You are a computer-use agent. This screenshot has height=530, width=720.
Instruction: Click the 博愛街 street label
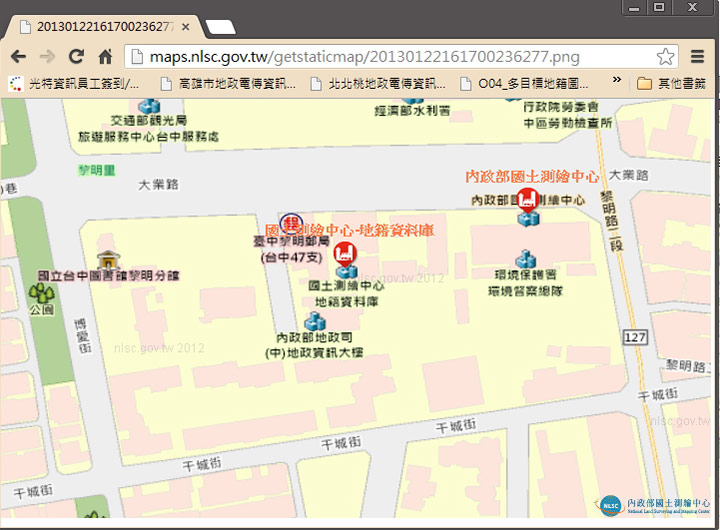pos(83,336)
